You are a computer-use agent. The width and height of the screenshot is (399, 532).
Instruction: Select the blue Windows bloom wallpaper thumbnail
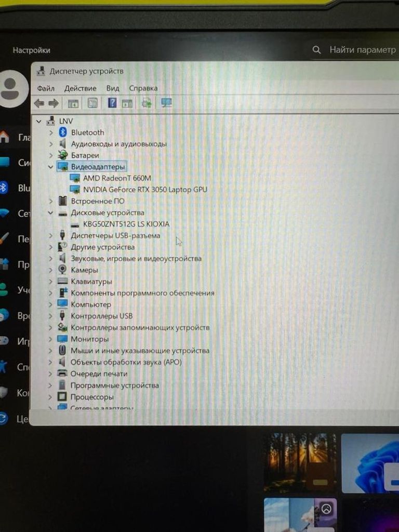coord(370,463)
